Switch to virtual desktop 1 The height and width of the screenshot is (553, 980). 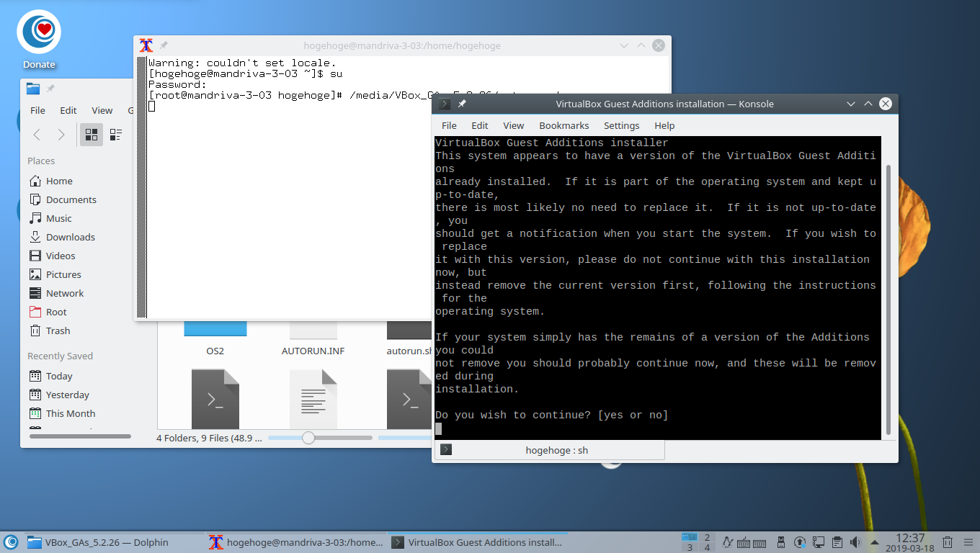pos(690,537)
